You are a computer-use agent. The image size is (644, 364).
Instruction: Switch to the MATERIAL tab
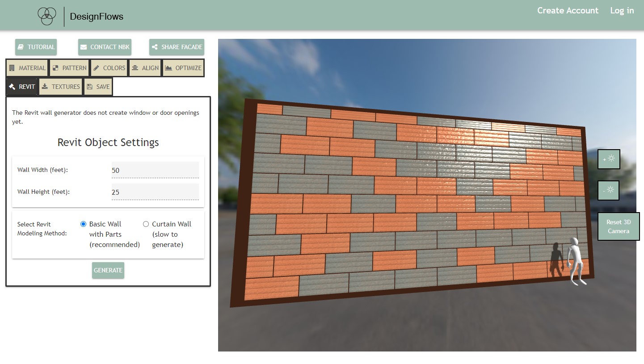click(27, 67)
